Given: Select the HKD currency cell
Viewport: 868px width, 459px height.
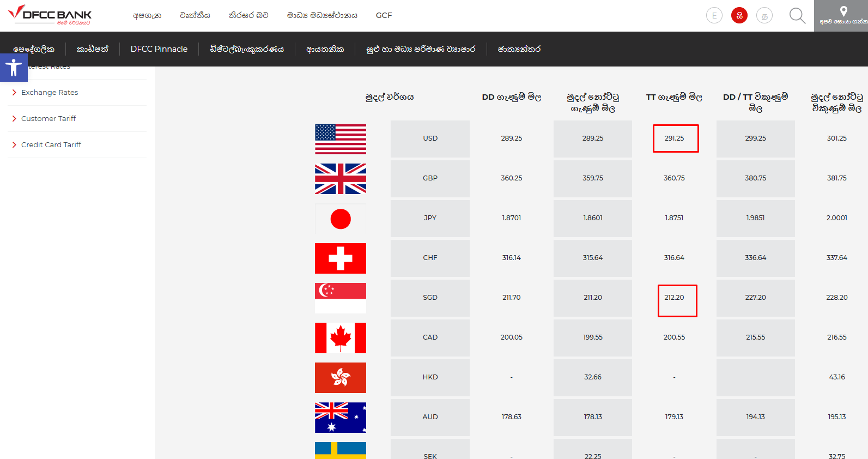Looking at the screenshot, I should pyautogui.click(x=430, y=377).
